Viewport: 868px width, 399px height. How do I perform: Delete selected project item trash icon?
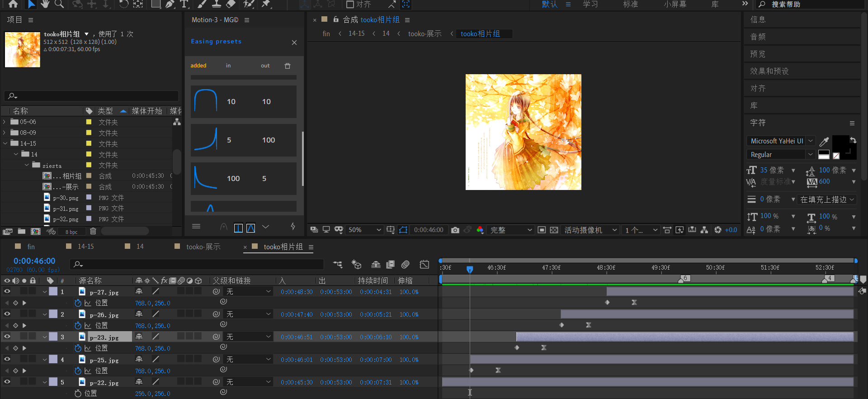pyautogui.click(x=93, y=231)
